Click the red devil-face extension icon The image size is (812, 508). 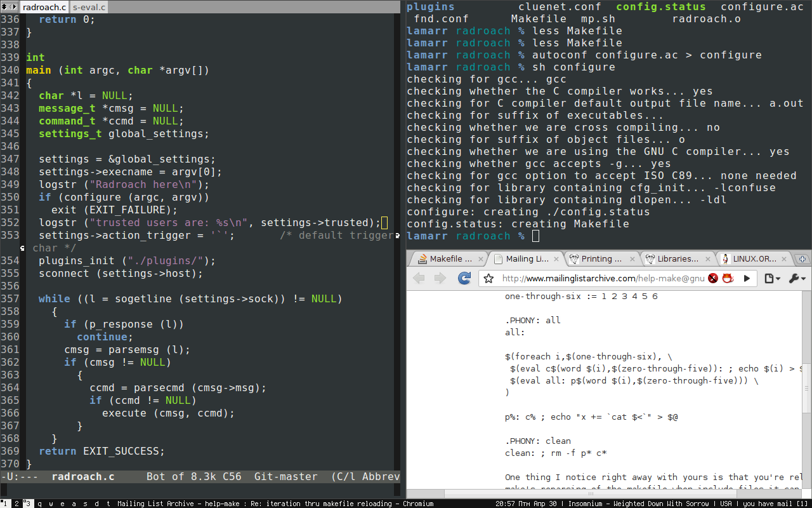[x=728, y=278]
